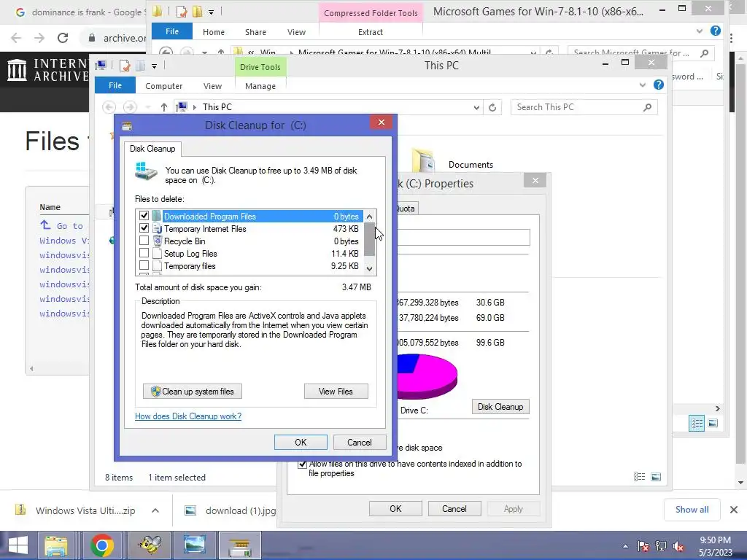Screen dimensions: 747x560
Task: Click the Up arrow in This PC
Action: point(164,107)
